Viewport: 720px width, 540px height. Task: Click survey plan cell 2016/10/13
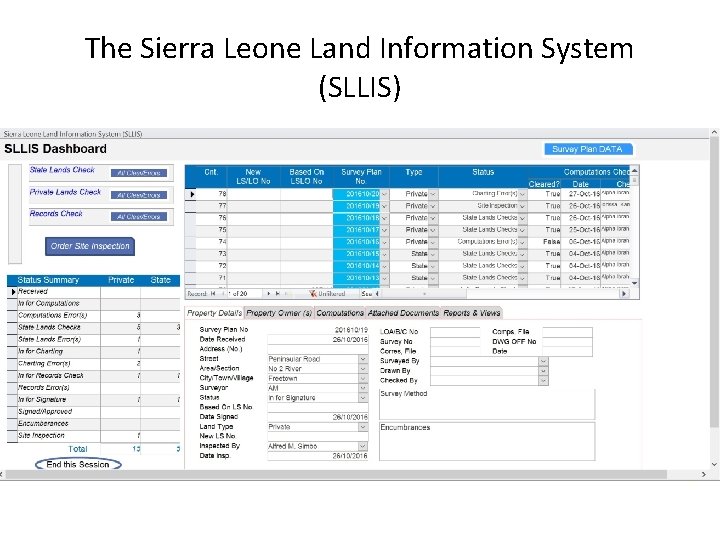tap(357, 278)
